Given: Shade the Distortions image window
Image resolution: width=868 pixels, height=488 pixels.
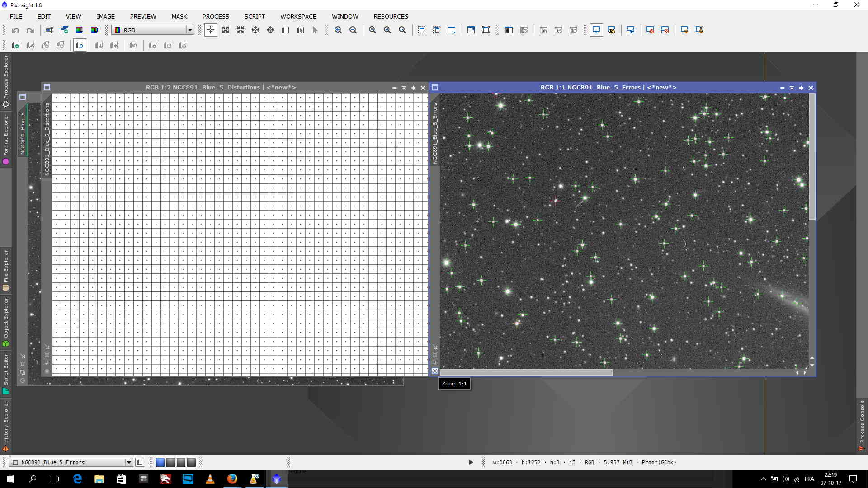Looking at the screenshot, I should (404, 88).
